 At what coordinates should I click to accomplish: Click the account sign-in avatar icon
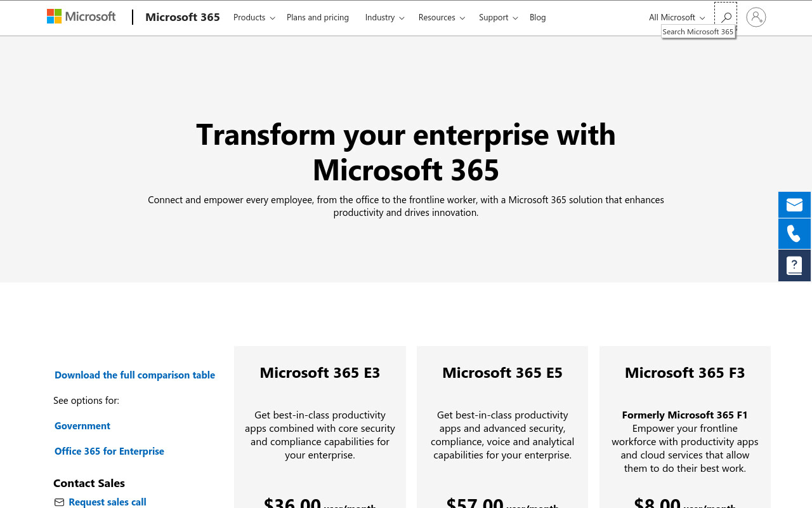tap(756, 17)
